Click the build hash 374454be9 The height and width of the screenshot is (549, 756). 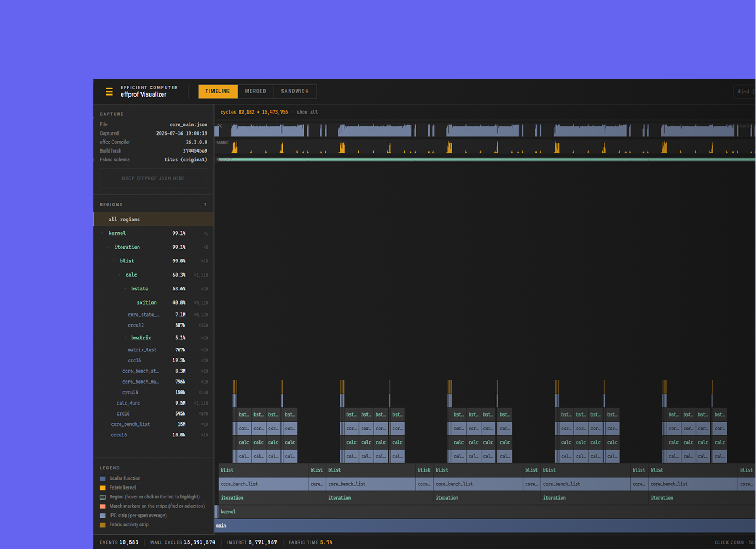(x=195, y=151)
